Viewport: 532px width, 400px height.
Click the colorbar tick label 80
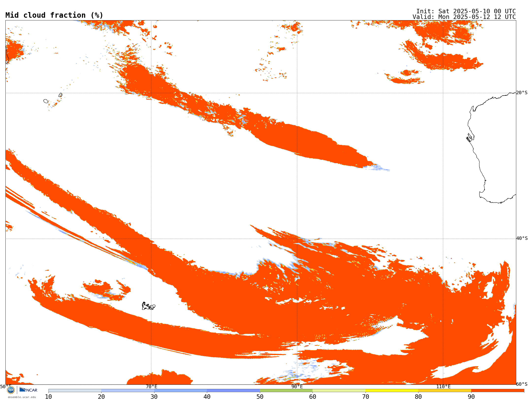click(418, 397)
